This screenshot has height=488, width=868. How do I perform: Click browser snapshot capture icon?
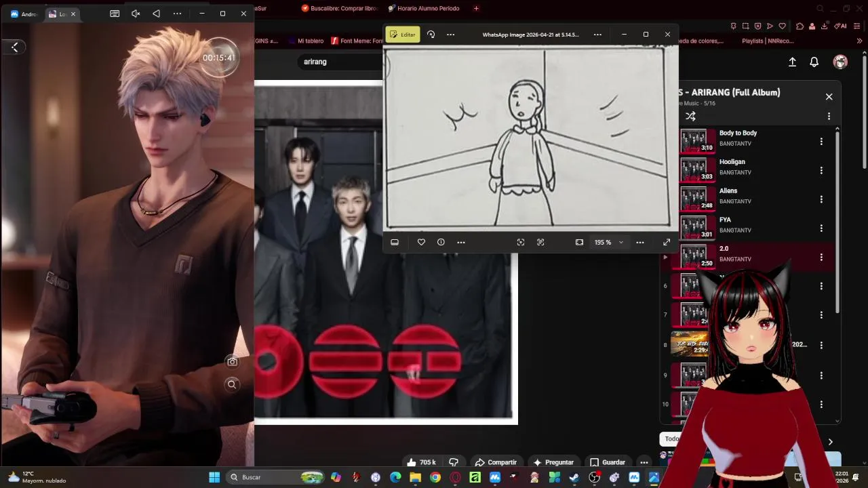pyautogui.click(x=746, y=26)
